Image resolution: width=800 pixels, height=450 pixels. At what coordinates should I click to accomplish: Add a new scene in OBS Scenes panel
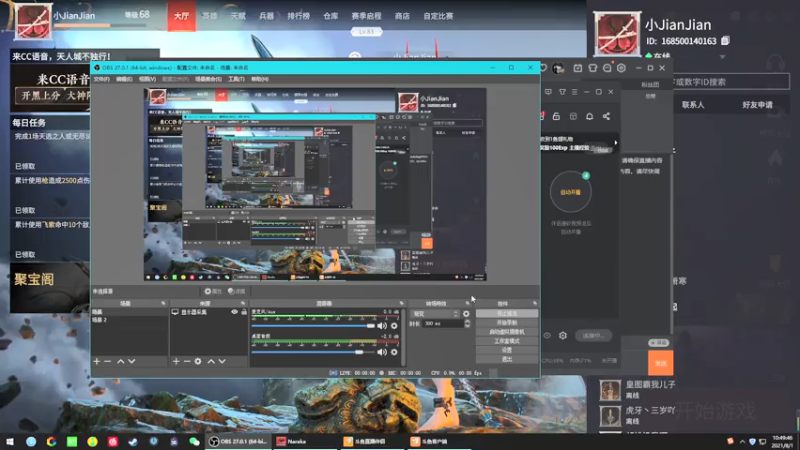click(x=97, y=361)
